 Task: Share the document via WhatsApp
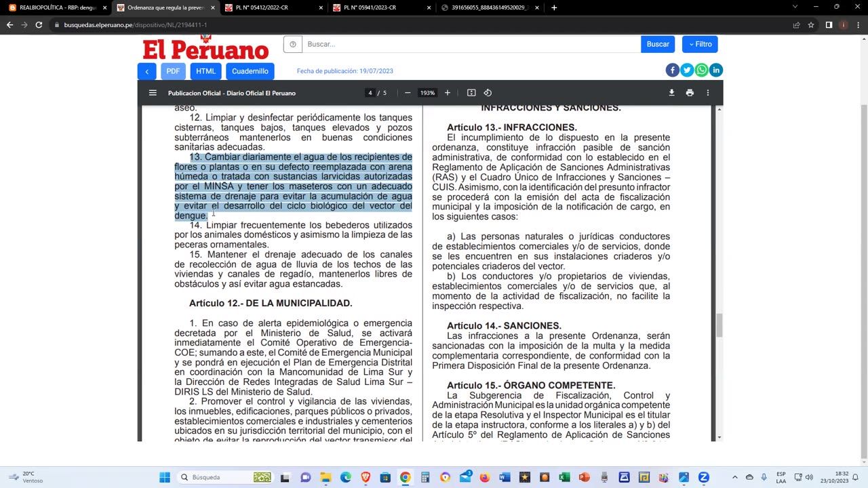coord(701,70)
